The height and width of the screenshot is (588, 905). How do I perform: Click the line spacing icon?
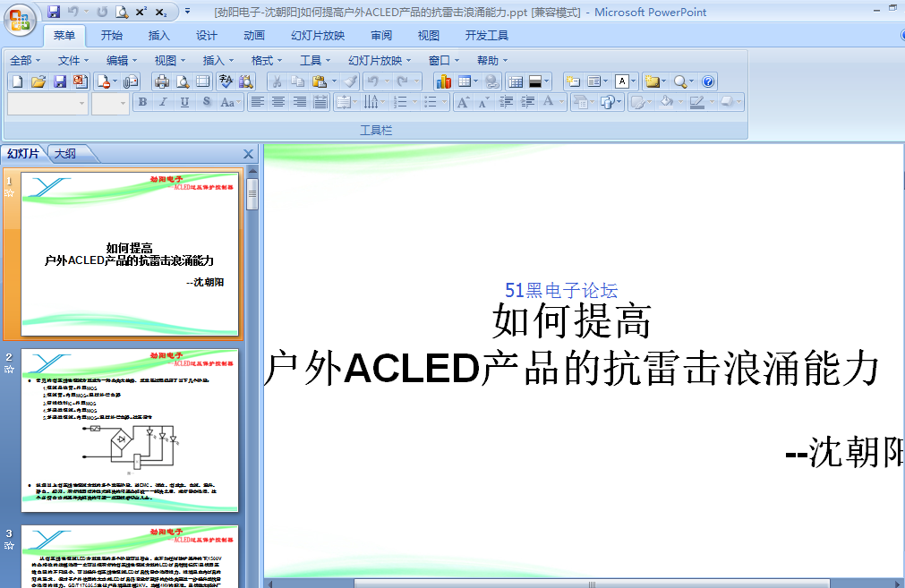pos(345,102)
